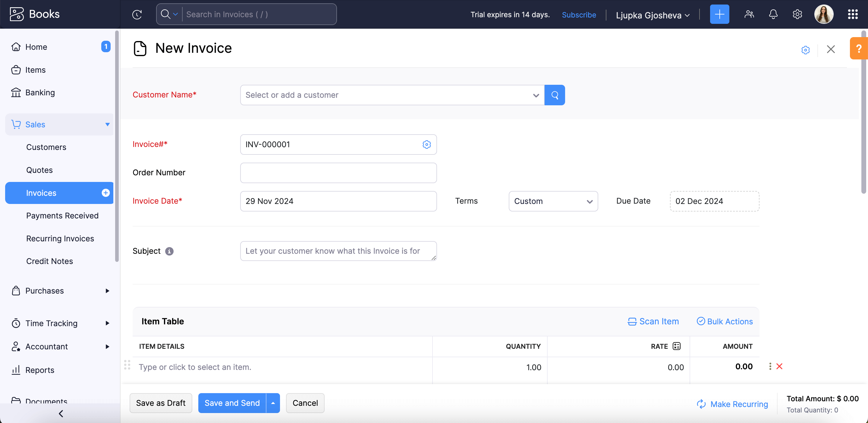Click Subject info icon
The height and width of the screenshot is (423, 868).
169,251
